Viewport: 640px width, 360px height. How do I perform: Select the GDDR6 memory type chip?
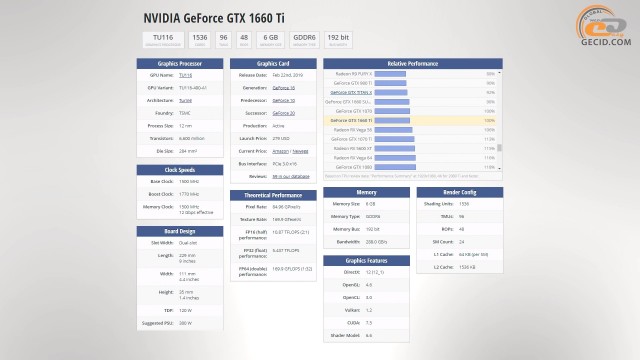(x=304, y=40)
